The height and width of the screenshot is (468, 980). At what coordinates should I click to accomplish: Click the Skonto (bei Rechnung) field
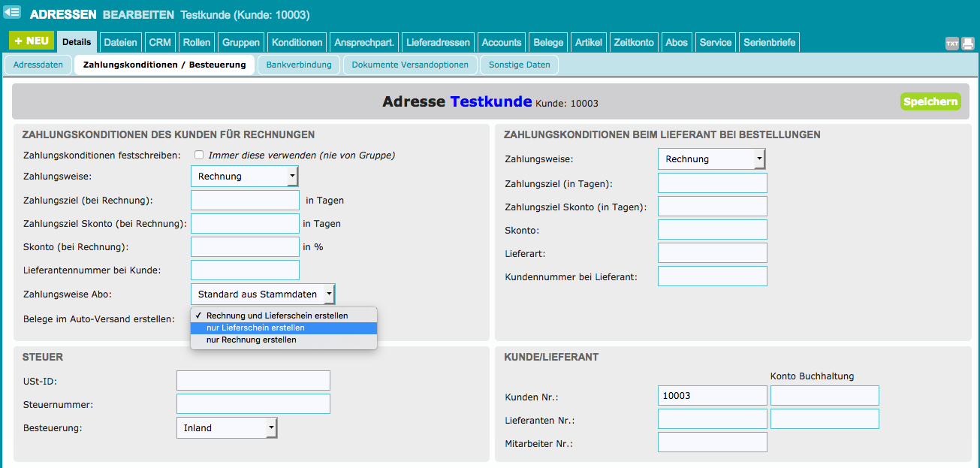coord(245,246)
